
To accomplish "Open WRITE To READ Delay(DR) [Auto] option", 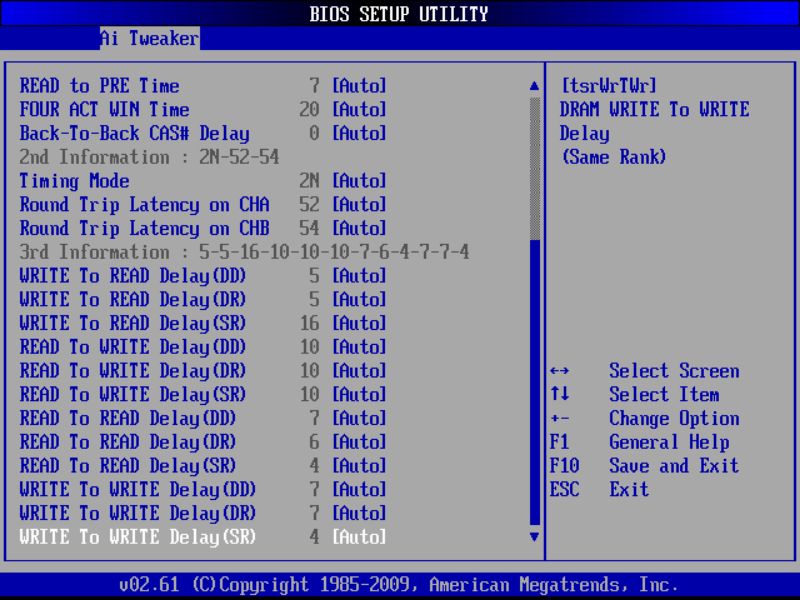I will click(x=359, y=299).
